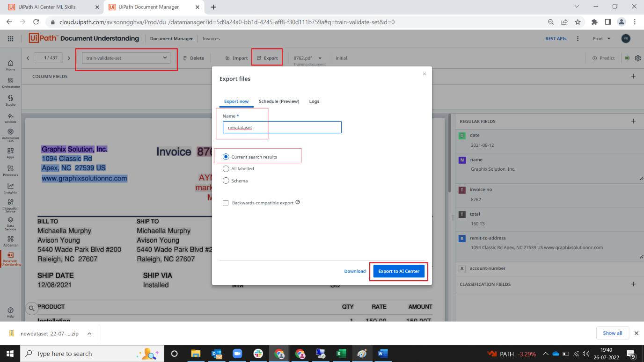This screenshot has height=362, width=644.
Task: Click the Name input field
Action: [x=282, y=127]
